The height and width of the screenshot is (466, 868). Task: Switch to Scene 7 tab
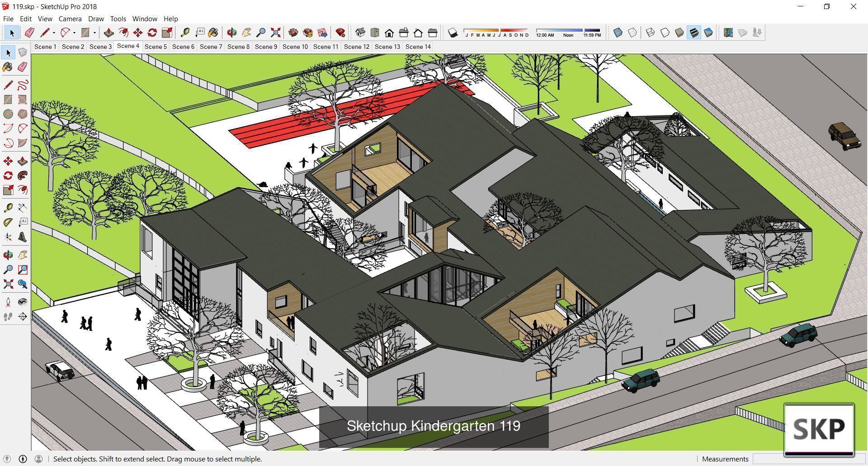pos(211,47)
